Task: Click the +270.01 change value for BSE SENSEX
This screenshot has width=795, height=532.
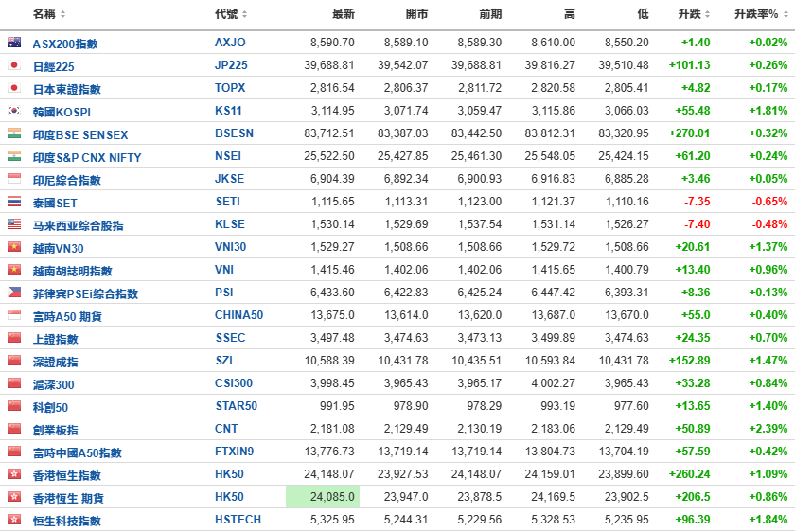Action: (x=690, y=133)
